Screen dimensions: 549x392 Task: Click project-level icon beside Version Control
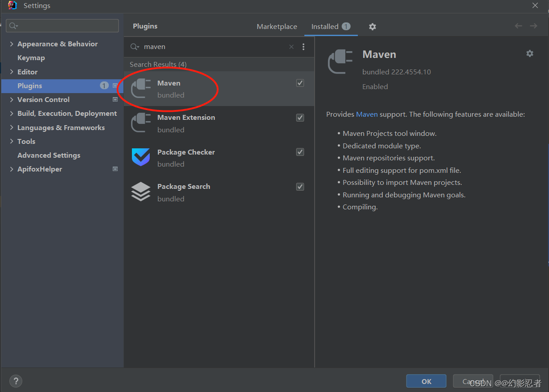(115, 99)
